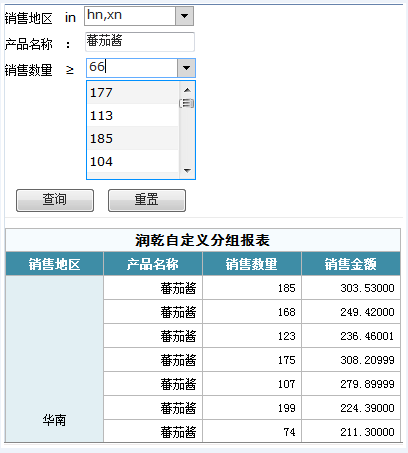Focus the 产品名称 input field
Screen dimensions: 408x453
click(140, 42)
